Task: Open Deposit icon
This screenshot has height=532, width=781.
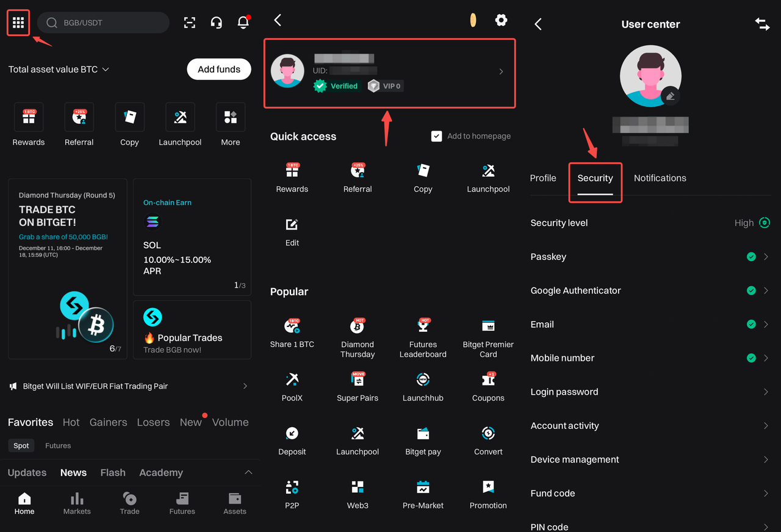Action: [x=292, y=434]
